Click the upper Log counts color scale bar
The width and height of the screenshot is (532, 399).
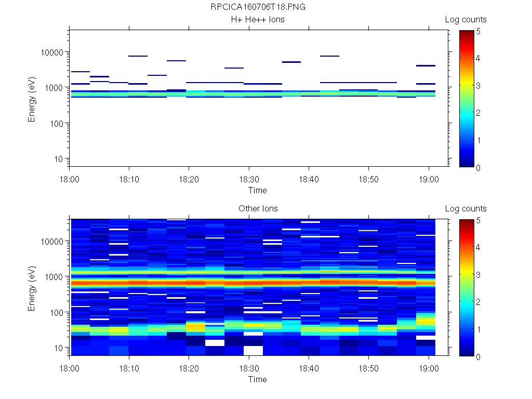pos(467,98)
